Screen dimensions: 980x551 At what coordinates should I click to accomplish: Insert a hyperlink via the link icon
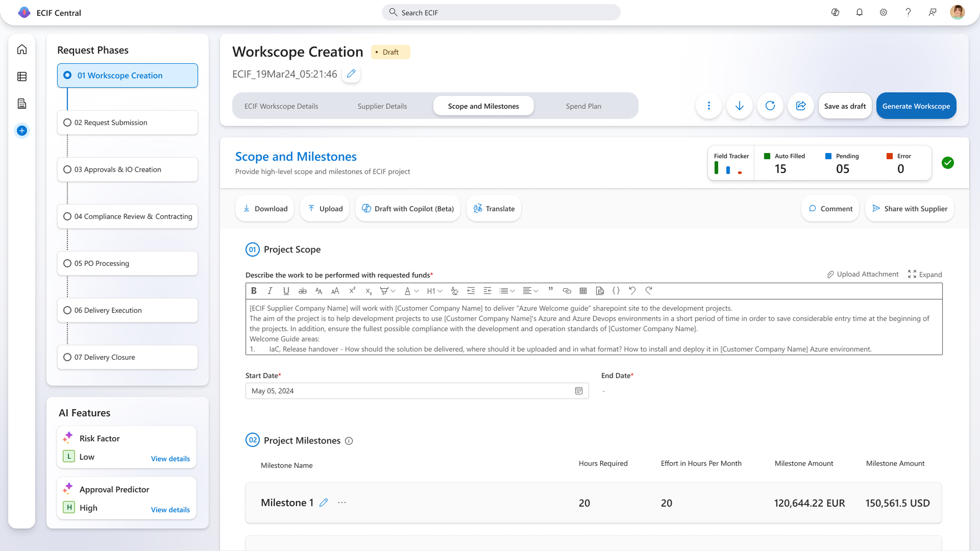click(567, 291)
